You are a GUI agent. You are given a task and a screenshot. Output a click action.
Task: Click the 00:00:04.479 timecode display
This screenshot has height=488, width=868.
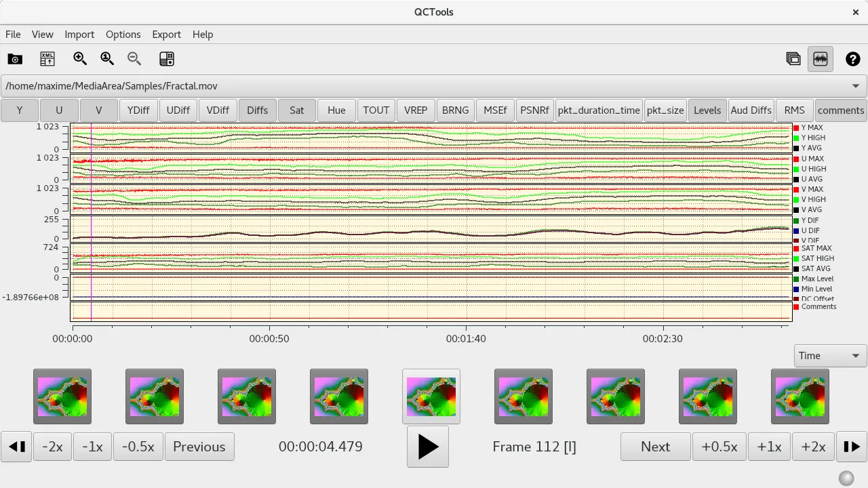pos(320,447)
